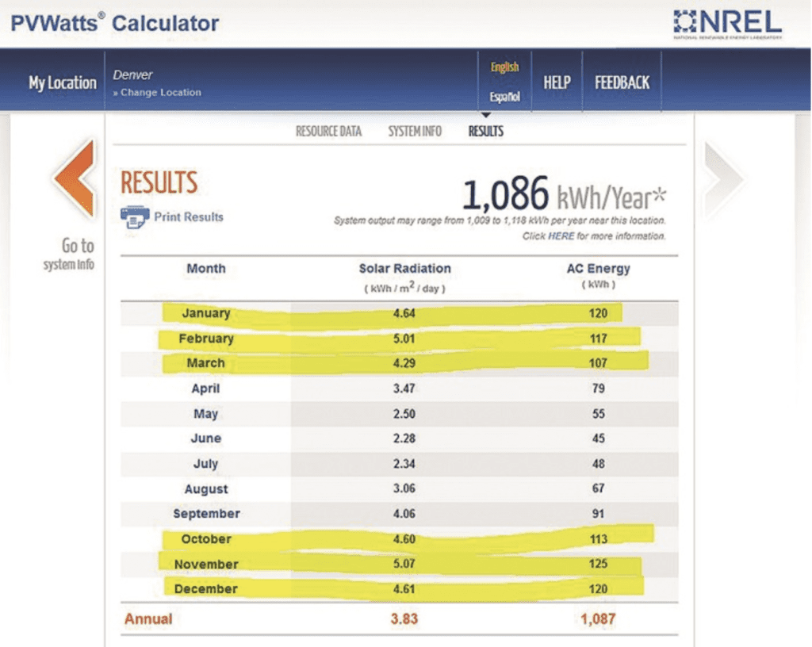Click the PVWatts Calculator title
Screen dimensions: 812x647
(x=114, y=23)
